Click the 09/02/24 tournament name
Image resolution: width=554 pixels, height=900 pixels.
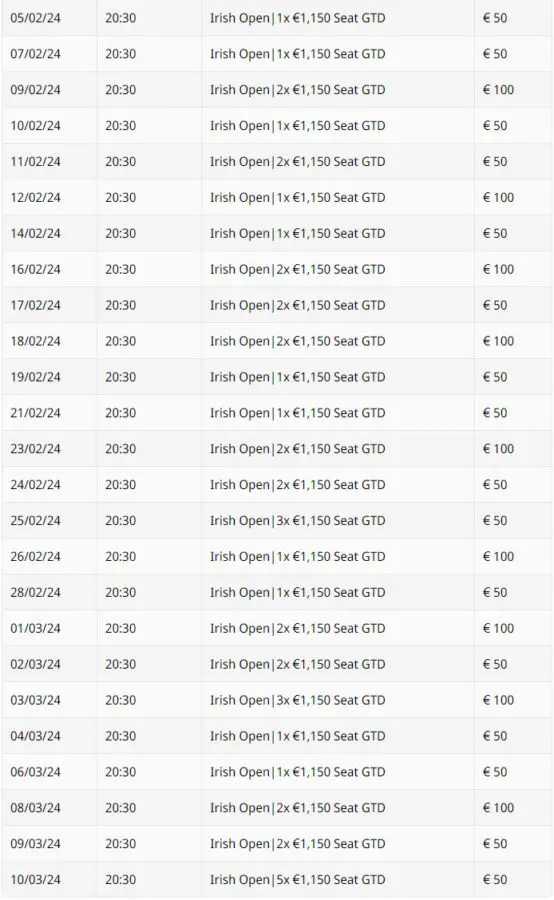pyautogui.click(x=297, y=90)
